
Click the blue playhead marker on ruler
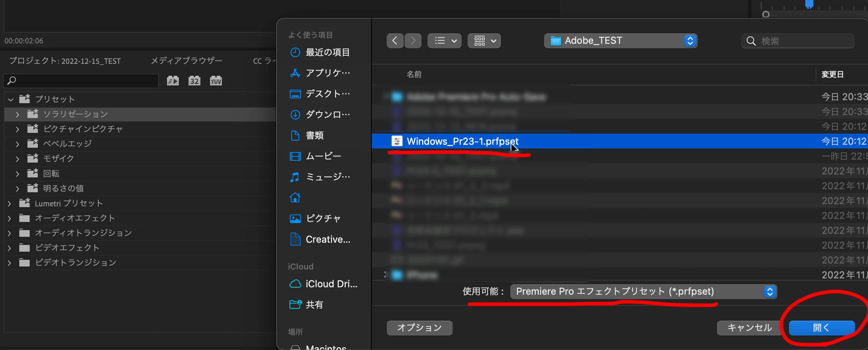pyautogui.click(x=809, y=4)
